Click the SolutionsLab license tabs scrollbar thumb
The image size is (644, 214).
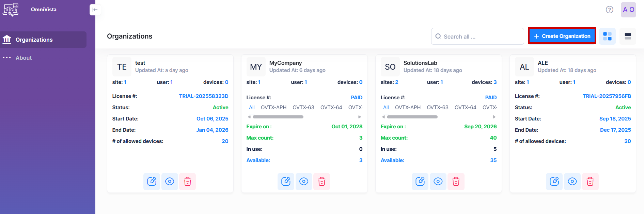coord(412,117)
